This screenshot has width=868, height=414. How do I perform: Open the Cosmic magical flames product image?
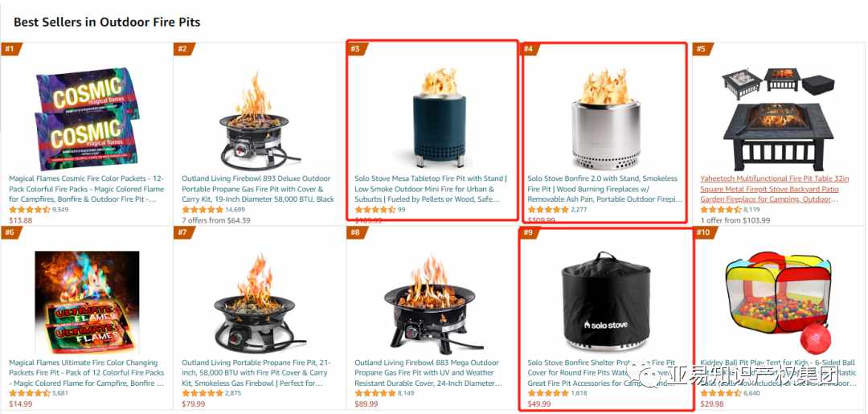point(87,118)
